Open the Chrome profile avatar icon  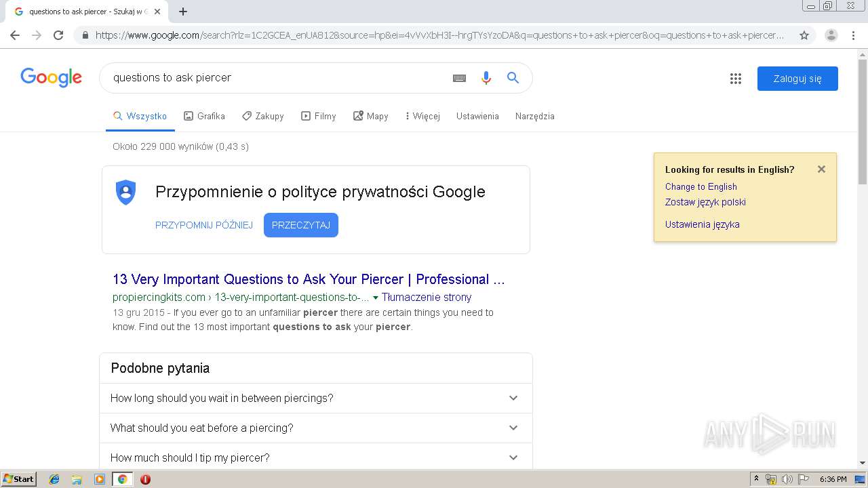tap(831, 35)
